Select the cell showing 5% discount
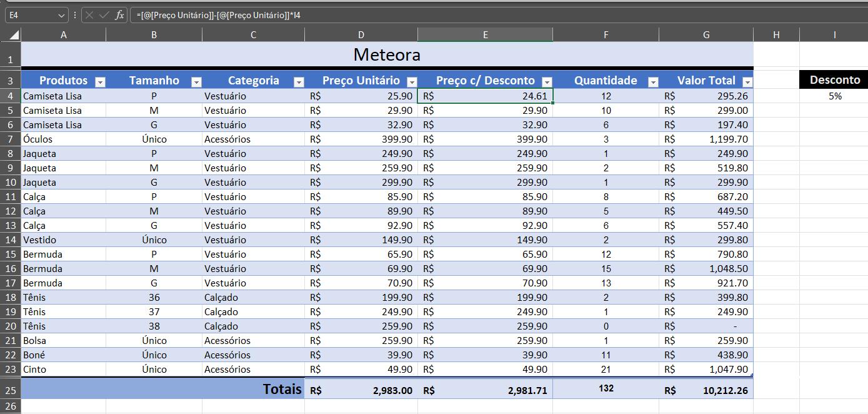Image resolution: width=868 pixels, height=414 pixels. click(x=834, y=96)
